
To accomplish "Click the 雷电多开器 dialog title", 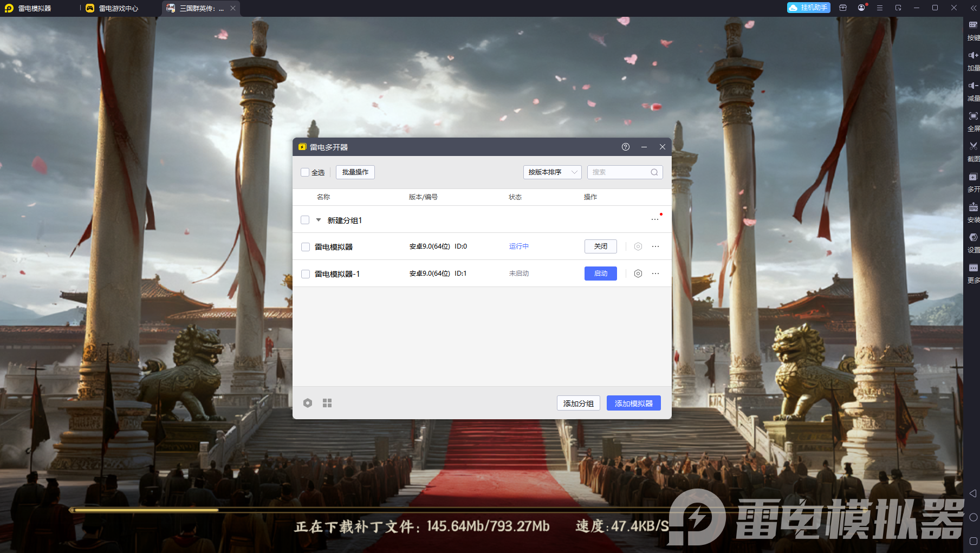I will click(x=329, y=147).
